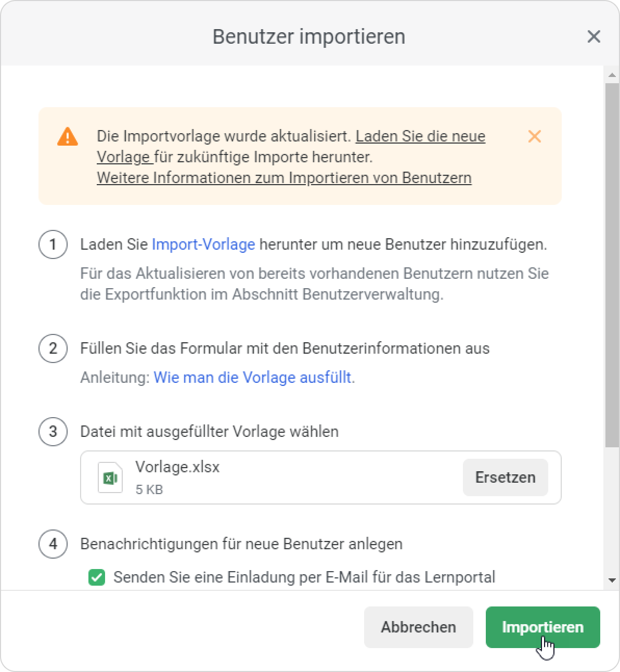Click the step 4 number circle
Screen dimensions: 620x672
click(53, 544)
